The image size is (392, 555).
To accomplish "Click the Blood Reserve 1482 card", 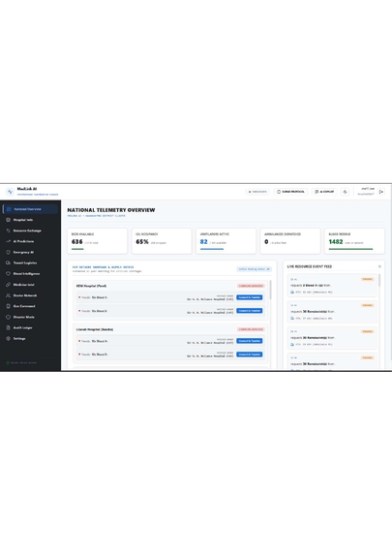I will click(354, 241).
